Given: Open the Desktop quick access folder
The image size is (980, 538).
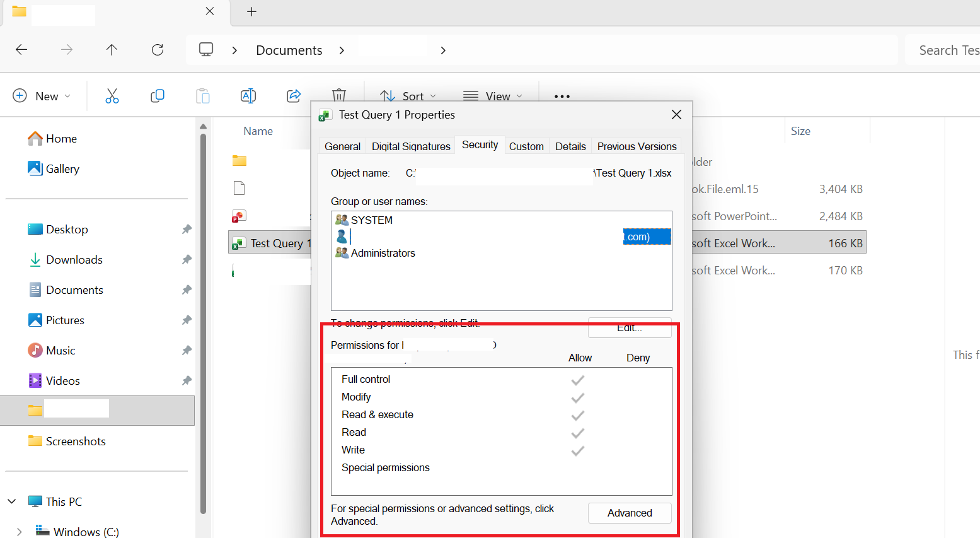Looking at the screenshot, I should pos(58,230).
